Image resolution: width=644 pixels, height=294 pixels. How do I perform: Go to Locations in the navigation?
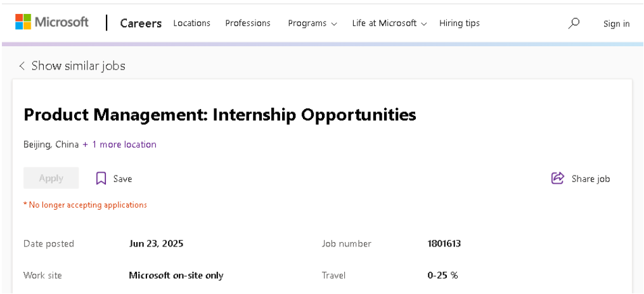click(x=192, y=23)
